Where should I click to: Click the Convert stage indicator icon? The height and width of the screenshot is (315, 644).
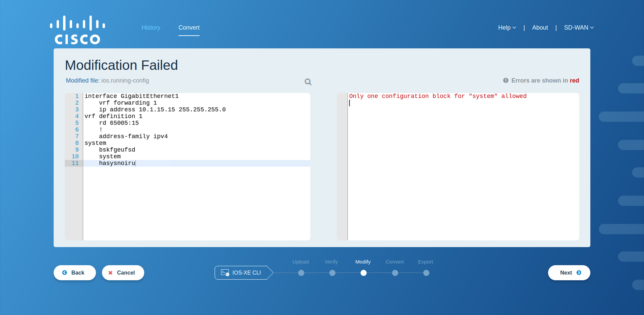point(394,272)
